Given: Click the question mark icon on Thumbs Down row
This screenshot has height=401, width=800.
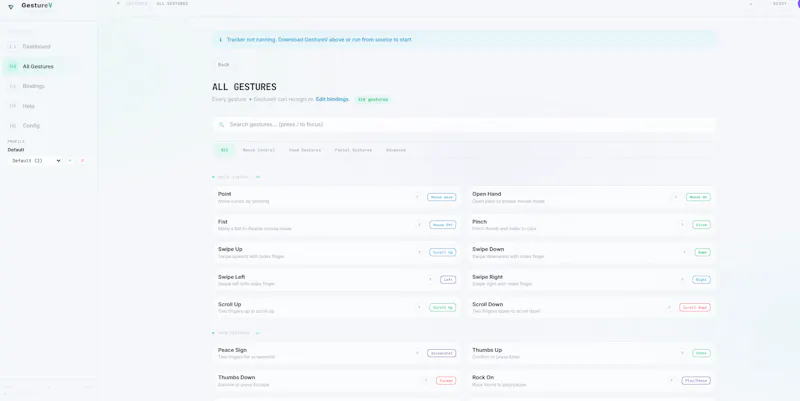Looking at the screenshot, I should coord(426,381).
